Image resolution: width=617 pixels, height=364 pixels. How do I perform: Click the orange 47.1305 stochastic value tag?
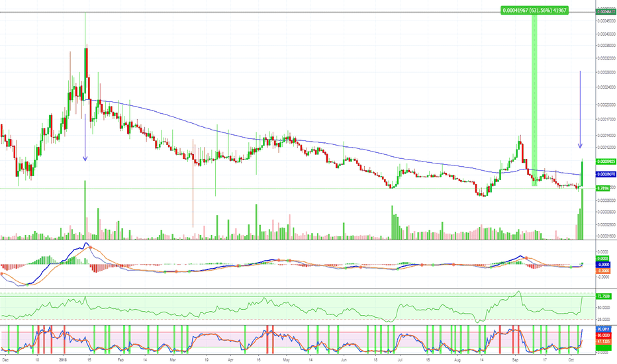click(x=604, y=342)
